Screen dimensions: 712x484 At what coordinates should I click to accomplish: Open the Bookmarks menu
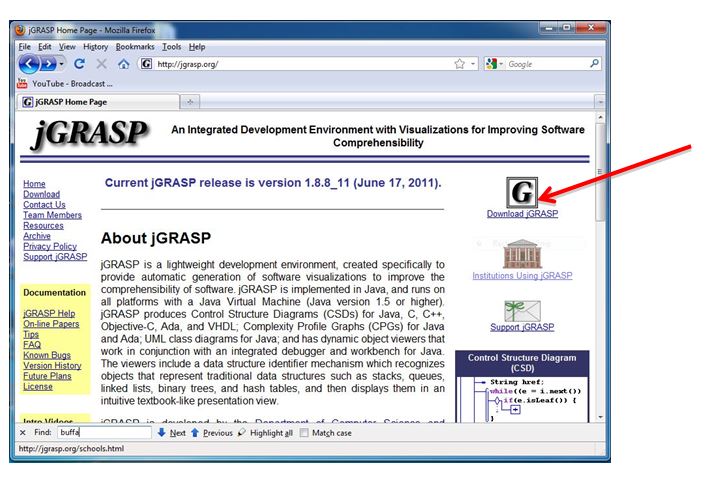pyautogui.click(x=134, y=47)
